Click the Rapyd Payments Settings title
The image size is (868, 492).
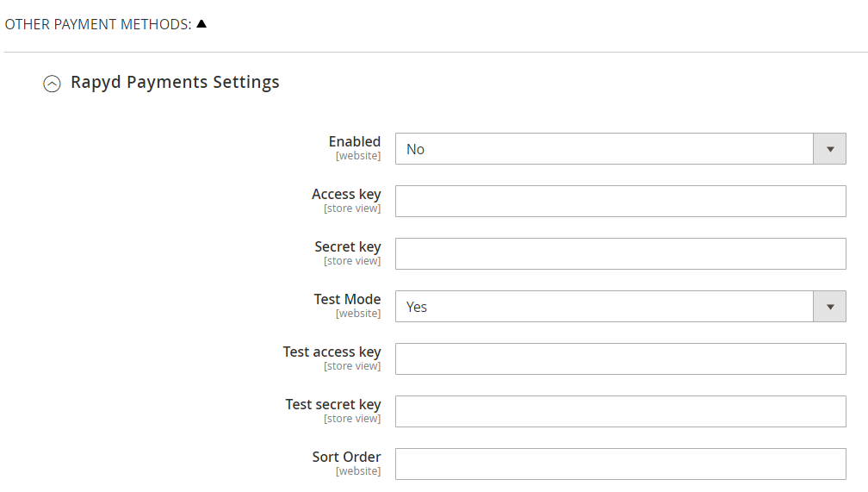[175, 82]
